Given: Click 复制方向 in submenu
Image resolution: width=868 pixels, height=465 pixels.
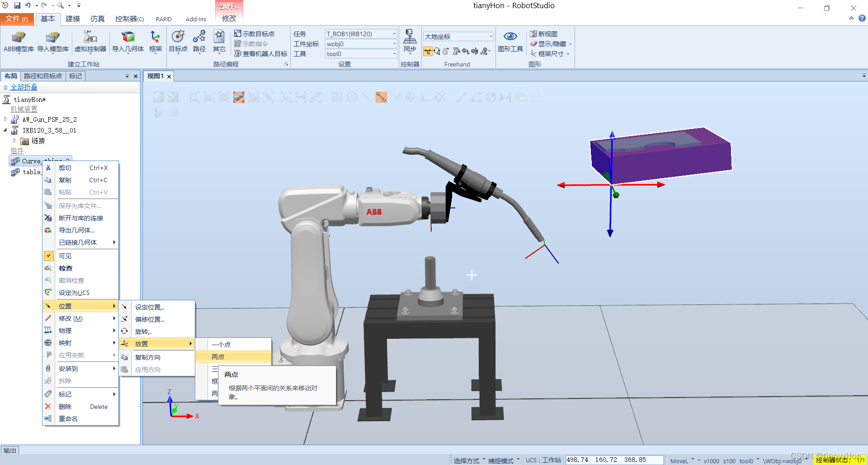Looking at the screenshot, I should pos(157,357).
